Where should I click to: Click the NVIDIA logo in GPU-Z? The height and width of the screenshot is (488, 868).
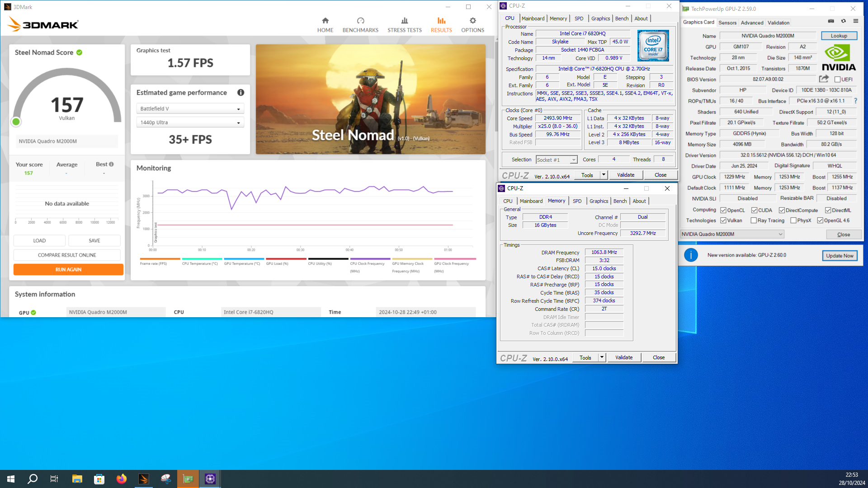[839, 58]
